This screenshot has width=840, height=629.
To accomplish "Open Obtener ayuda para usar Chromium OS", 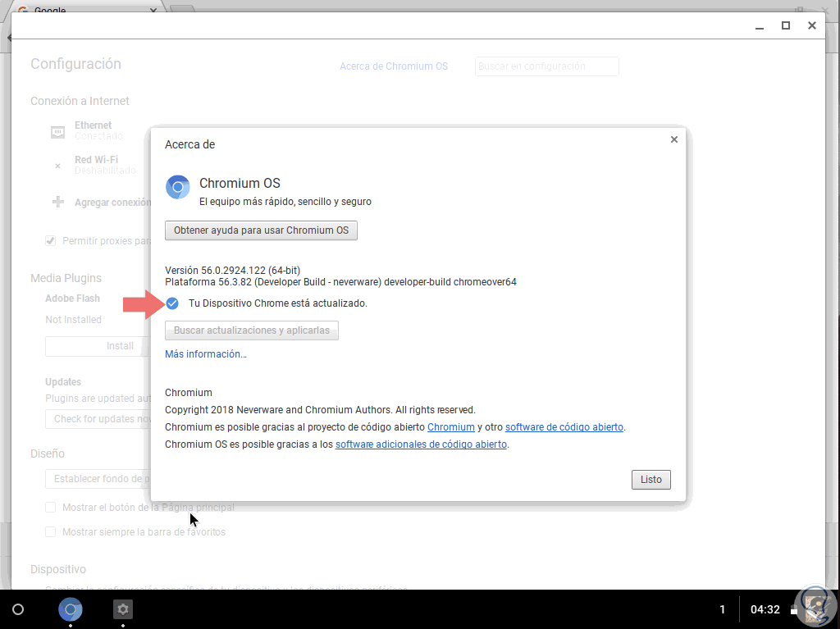I will point(261,230).
